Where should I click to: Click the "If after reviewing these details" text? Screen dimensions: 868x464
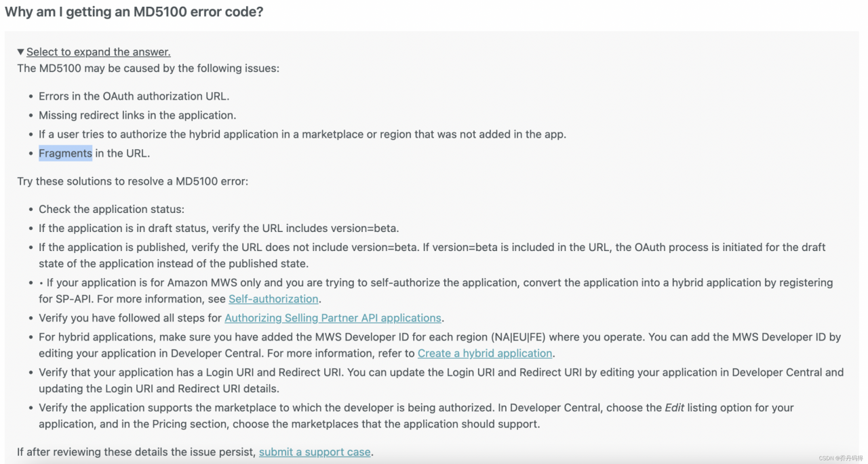click(x=136, y=452)
